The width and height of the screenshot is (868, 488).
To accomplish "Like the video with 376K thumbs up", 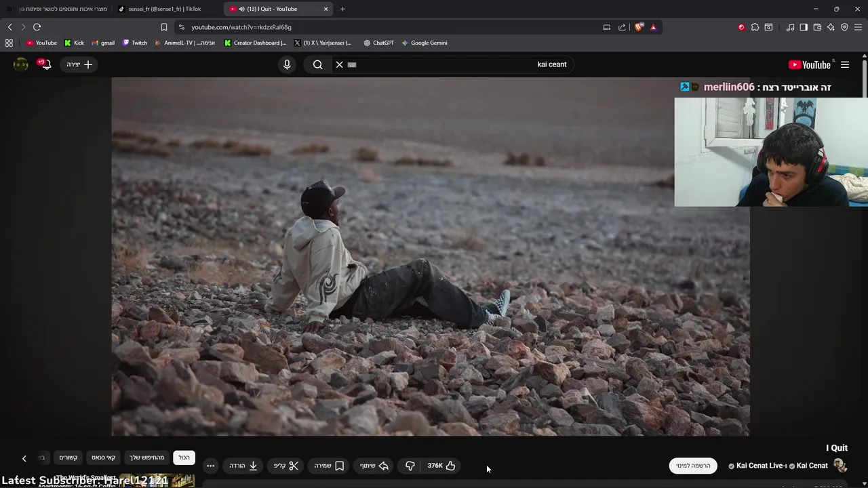I will [x=441, y=466].
